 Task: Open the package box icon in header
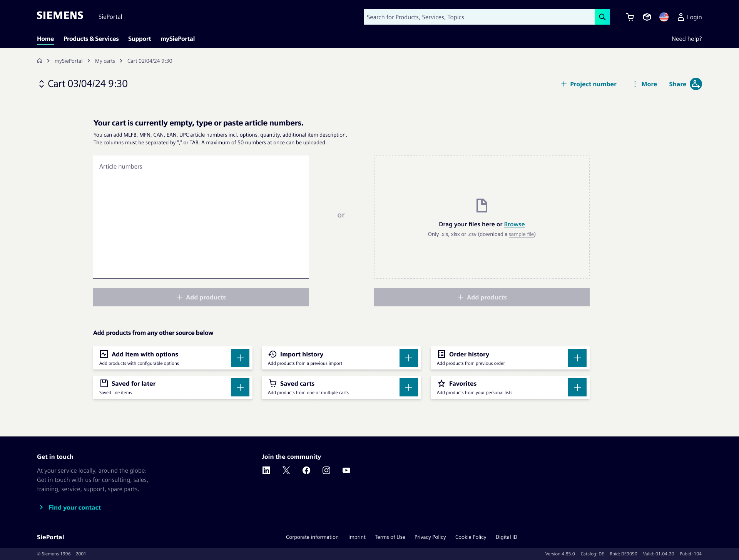pyautogui.click(x=647, y=17)
